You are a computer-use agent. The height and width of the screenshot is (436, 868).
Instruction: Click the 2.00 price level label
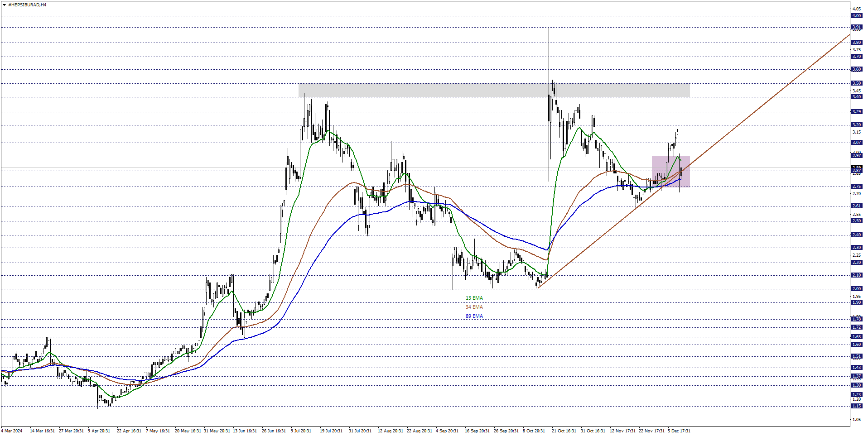point(856,289)
